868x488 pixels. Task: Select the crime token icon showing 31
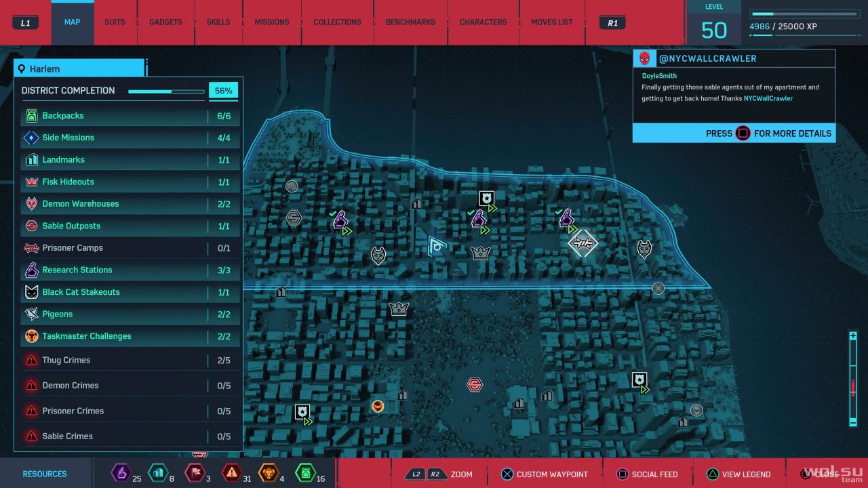click(231, 472)
